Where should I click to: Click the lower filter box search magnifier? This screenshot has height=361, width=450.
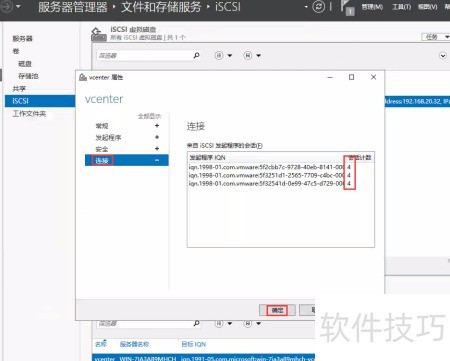196,323
